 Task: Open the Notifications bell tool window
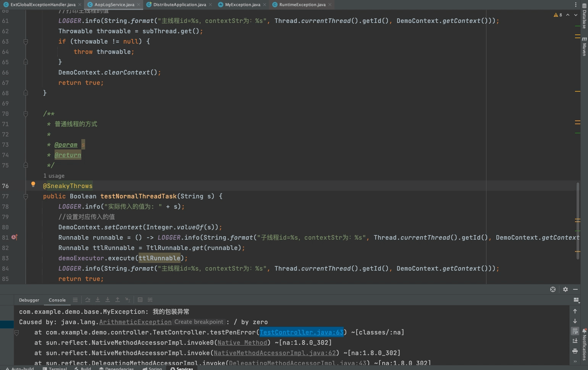[x=584, y=344]
